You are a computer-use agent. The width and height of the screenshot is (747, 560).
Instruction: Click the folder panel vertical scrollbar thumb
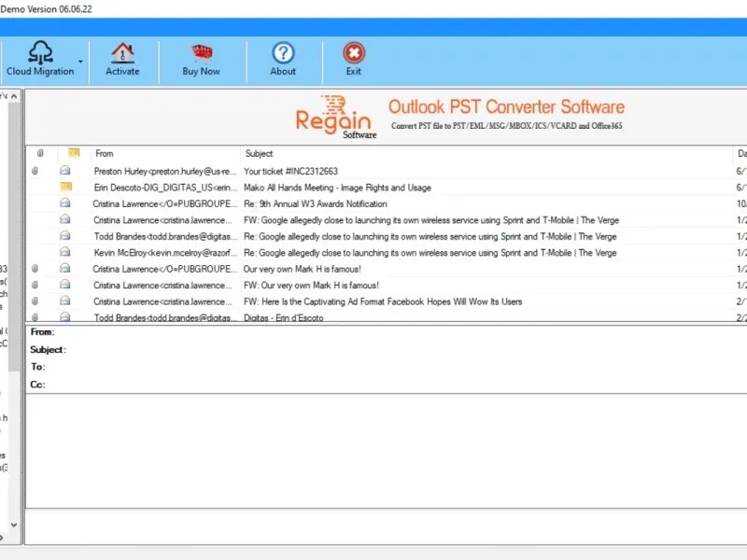tap(14, 238)
